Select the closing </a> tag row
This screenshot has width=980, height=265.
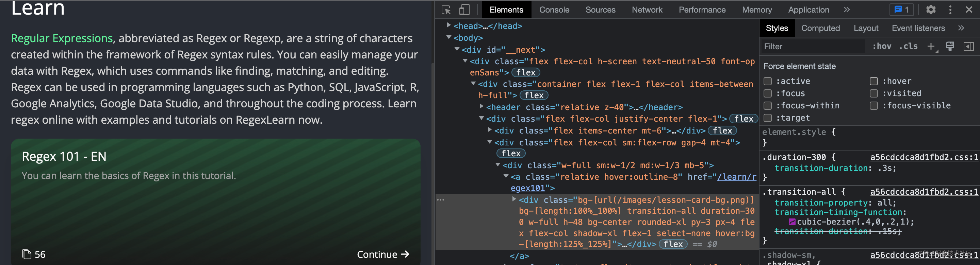[519, 256]
